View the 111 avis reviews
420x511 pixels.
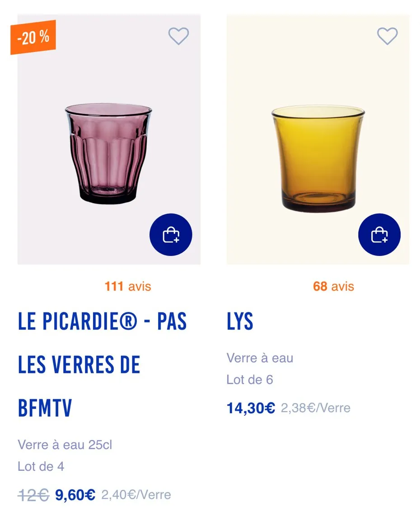(x=128, y=286)
